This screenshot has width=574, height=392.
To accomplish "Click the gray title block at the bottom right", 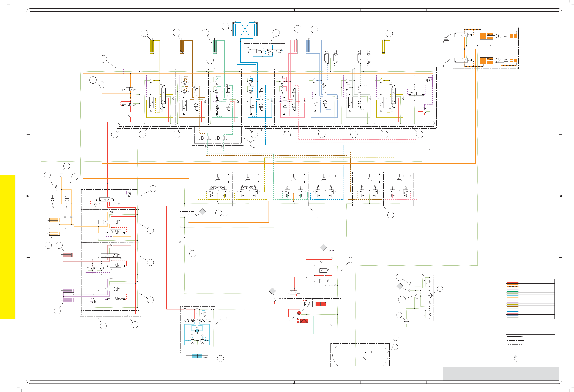I will click(501, 374).
